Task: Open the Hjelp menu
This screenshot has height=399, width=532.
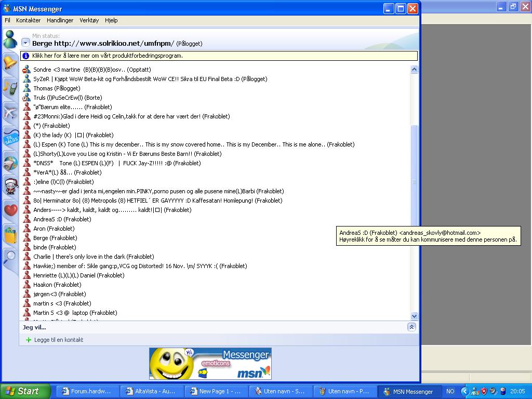Action: (111, 20)
